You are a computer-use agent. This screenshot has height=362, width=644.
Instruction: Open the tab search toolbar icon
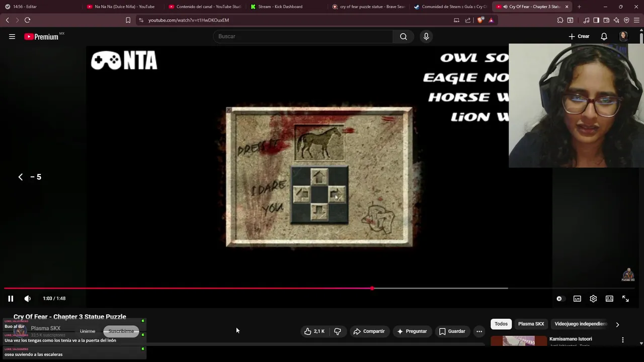pyautogui.click(x=570, y=20)
